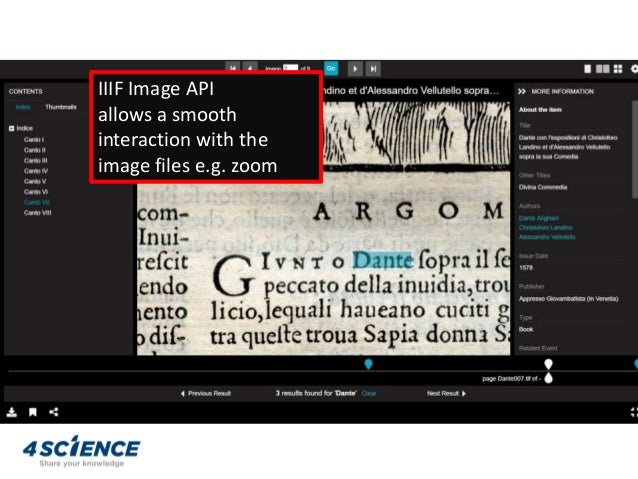The width and height of the screenshot is (638, 479).
Task: Click the white marker beside page Dante007.tif
Action: click(x=548, y=378)
